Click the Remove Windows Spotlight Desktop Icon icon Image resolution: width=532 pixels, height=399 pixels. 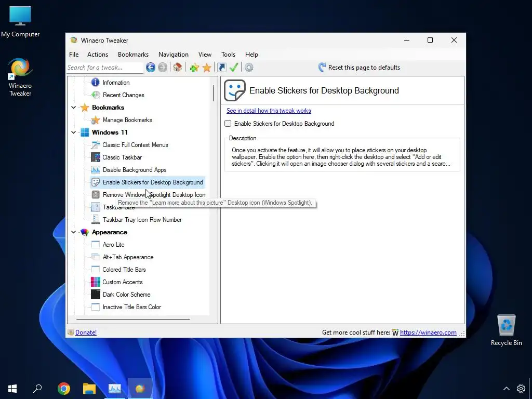click(x=96, y=195)
